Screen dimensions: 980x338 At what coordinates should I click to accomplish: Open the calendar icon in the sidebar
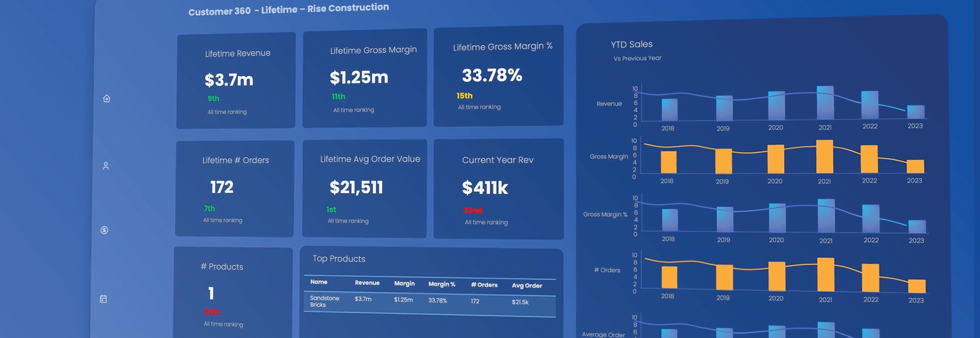[103, 299]
